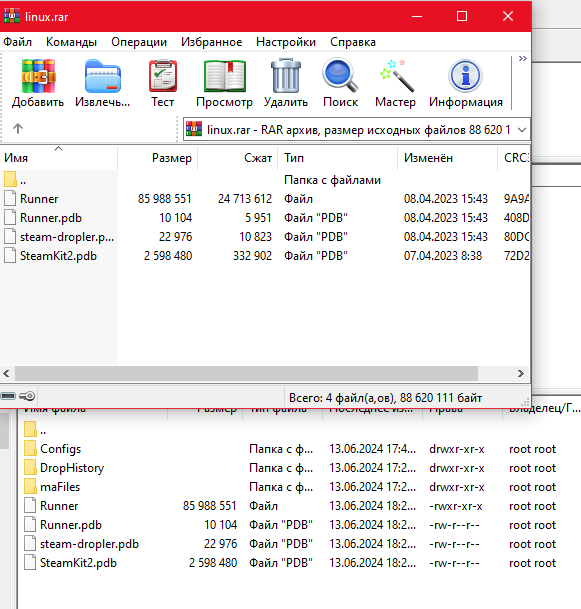The height and width of the screenshot is (609, 581).
Task: Open the Настройки menu
Action: point(286,42)
